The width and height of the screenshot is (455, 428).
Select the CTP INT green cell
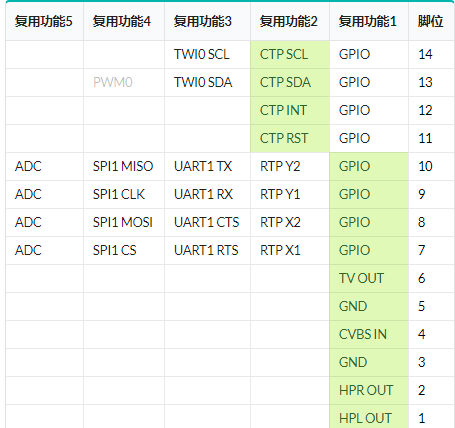pyautogui.click(x=290, y=111)
